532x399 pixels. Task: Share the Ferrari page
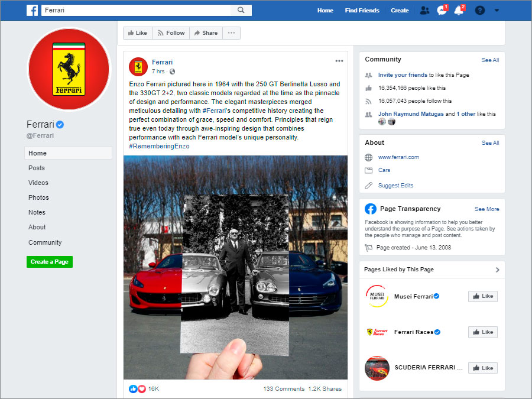pyautogui.click(x=206, y=33)
